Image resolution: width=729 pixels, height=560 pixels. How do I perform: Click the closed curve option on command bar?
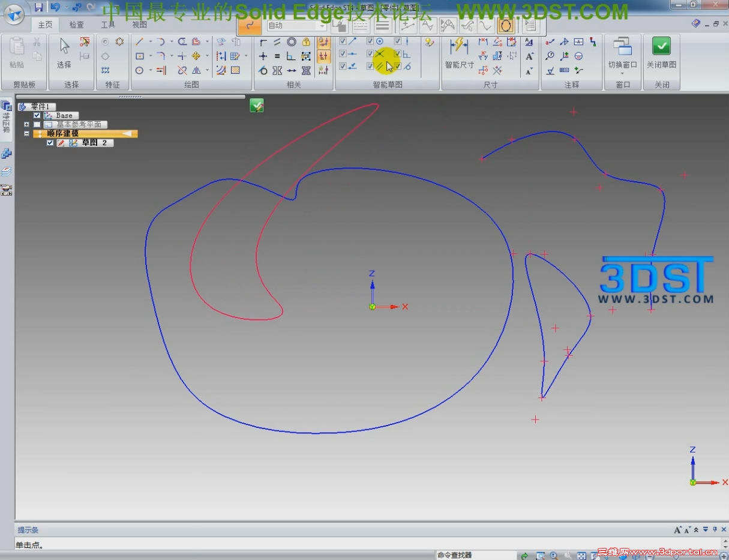[506, 26]
